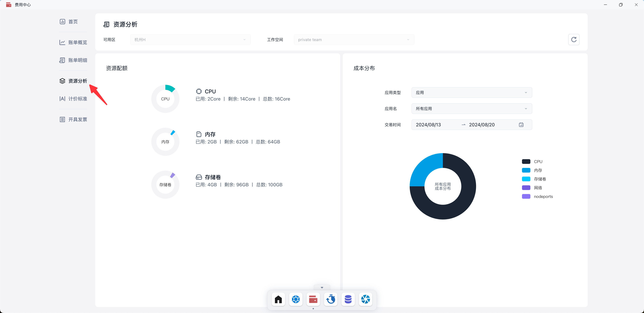The width and height of the screenshot is (644, 313).
Task: Open the blue aperture app in dock
Action: (x=366, y=299)
